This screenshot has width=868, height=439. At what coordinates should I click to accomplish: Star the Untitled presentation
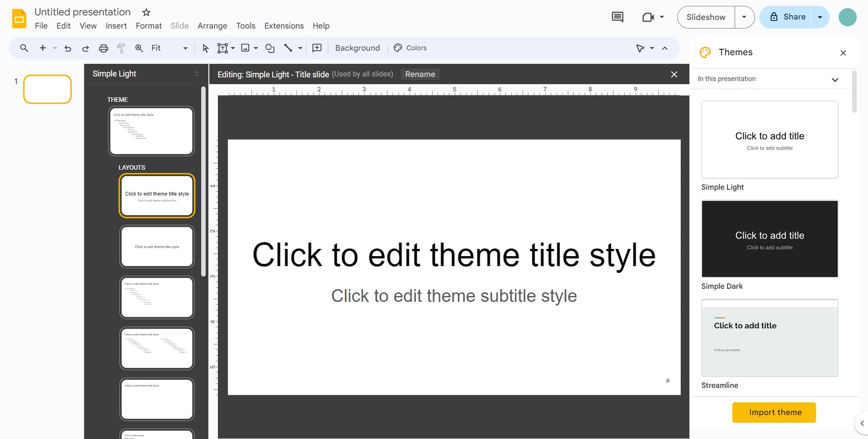(146, 12)
